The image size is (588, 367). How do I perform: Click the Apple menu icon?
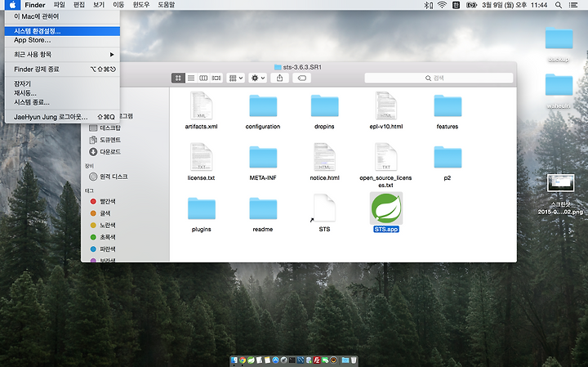(12, 5)
